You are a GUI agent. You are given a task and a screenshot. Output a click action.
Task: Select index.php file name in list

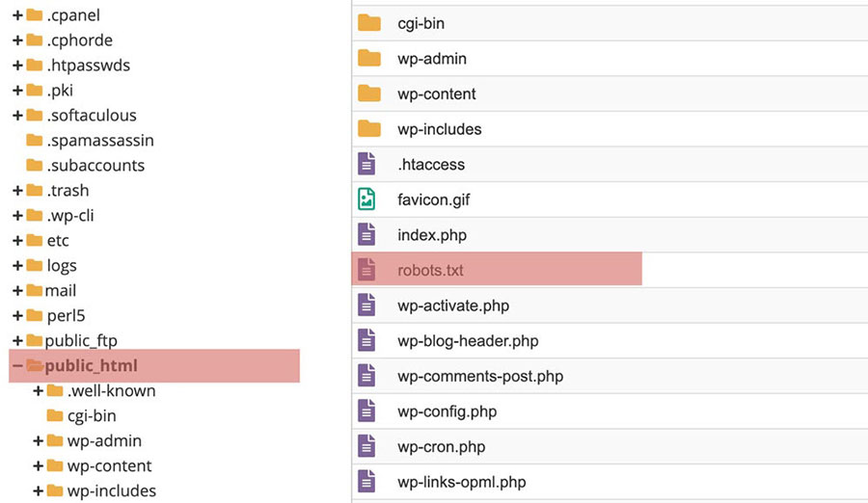(432, 235)
